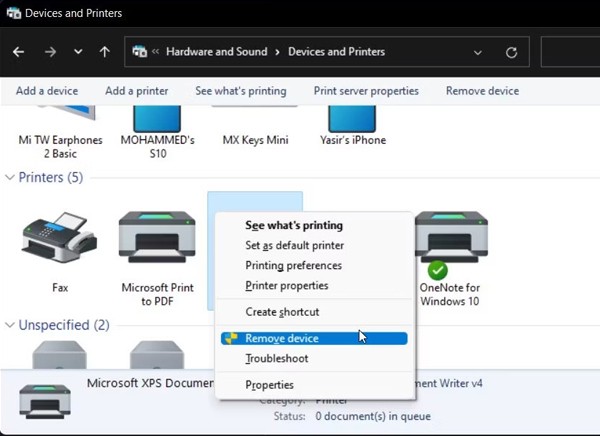600x436 pixels.
Task: Go back with the left arrow button
Action: pyautogui.click(x=18, y=52)
